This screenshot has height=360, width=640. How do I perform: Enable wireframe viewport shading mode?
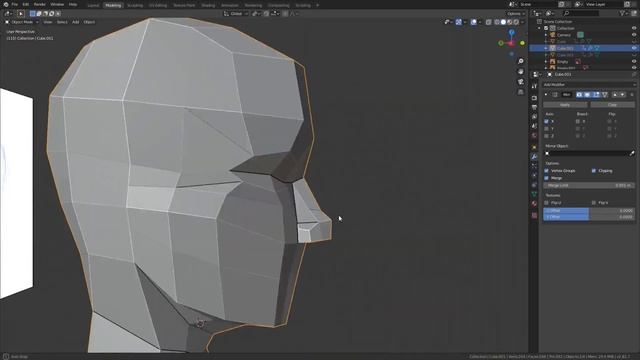pos(497,22)
